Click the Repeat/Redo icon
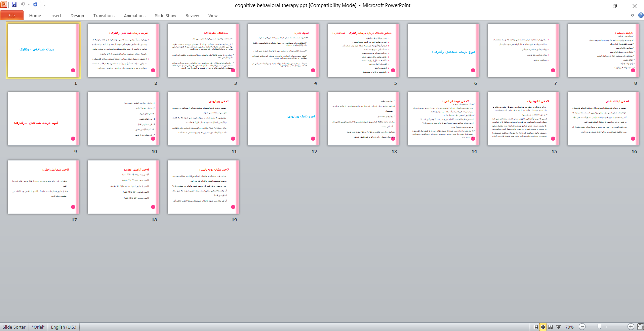Screen dimensions: 644x331 (x=35, y=4)
